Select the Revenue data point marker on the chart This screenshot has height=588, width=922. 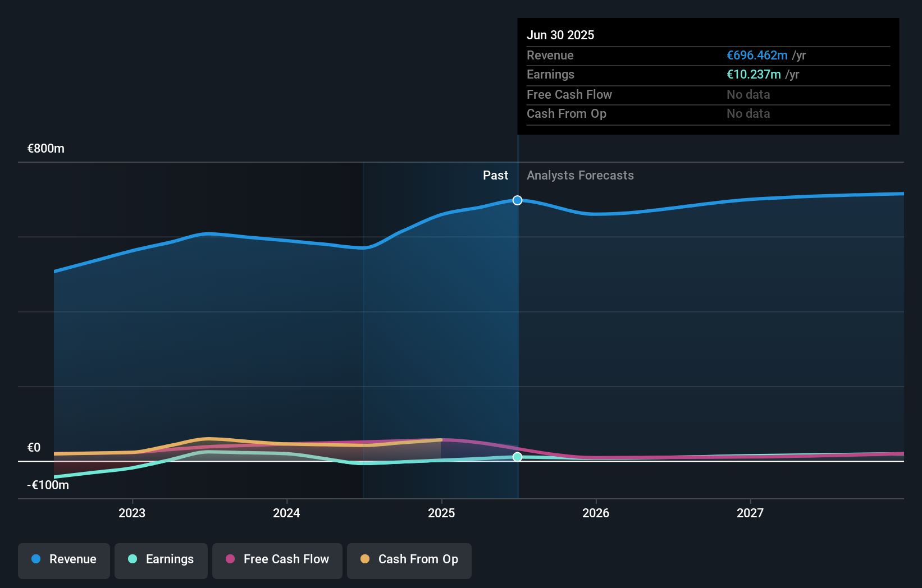click(x=517, y=200)
